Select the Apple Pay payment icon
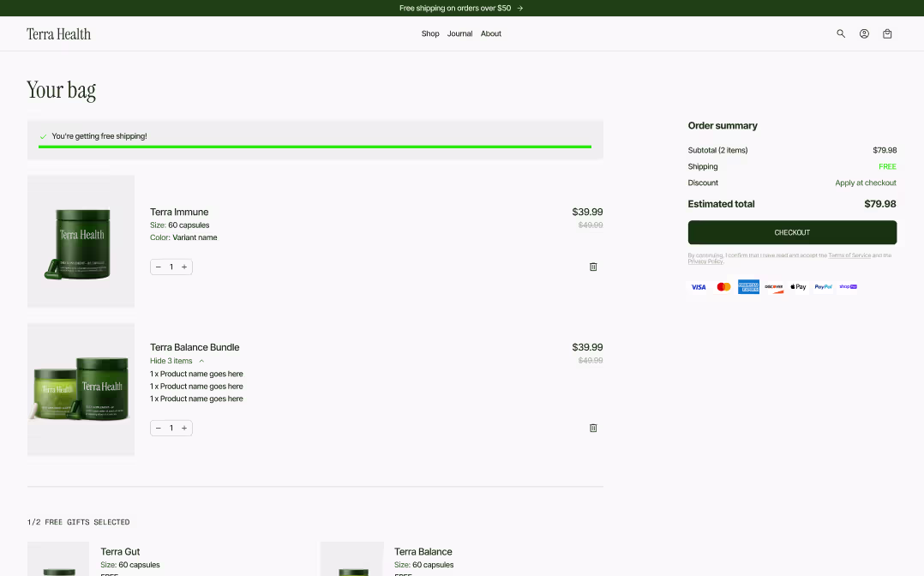 798,286
